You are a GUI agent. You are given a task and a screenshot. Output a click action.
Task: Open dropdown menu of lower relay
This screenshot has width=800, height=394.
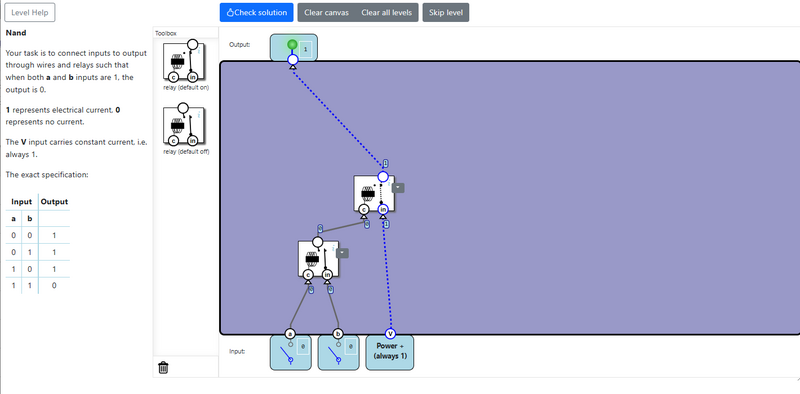tap(343, 253)
